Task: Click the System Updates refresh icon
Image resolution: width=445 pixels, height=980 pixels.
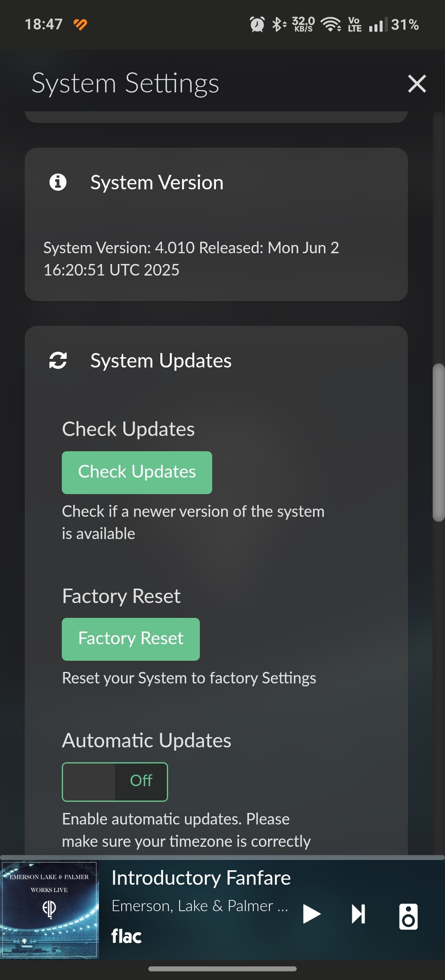Action: click(58, 360)
